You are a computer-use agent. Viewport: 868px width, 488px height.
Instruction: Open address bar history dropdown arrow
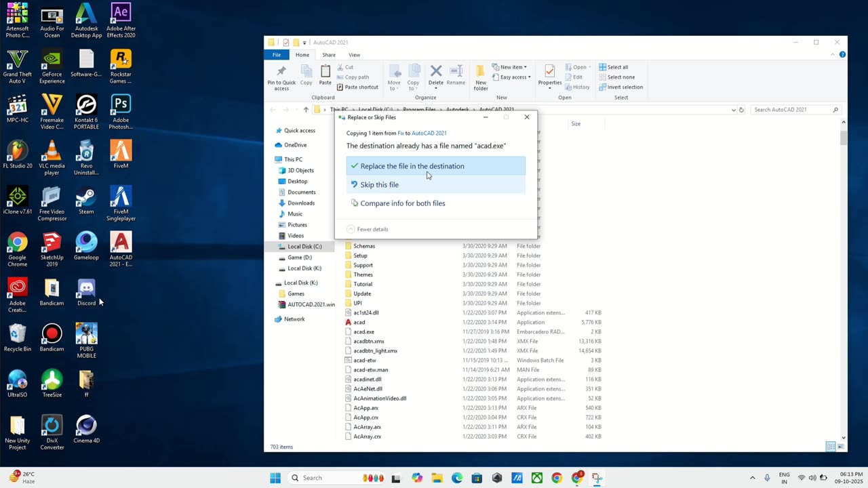tap(733, 110)
